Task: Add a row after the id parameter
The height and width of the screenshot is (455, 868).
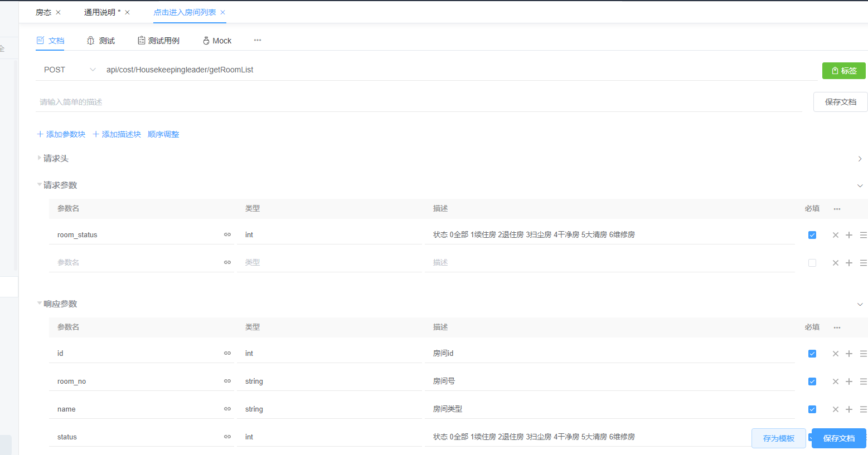Action: pyautogui.click(x=849, y=354)
